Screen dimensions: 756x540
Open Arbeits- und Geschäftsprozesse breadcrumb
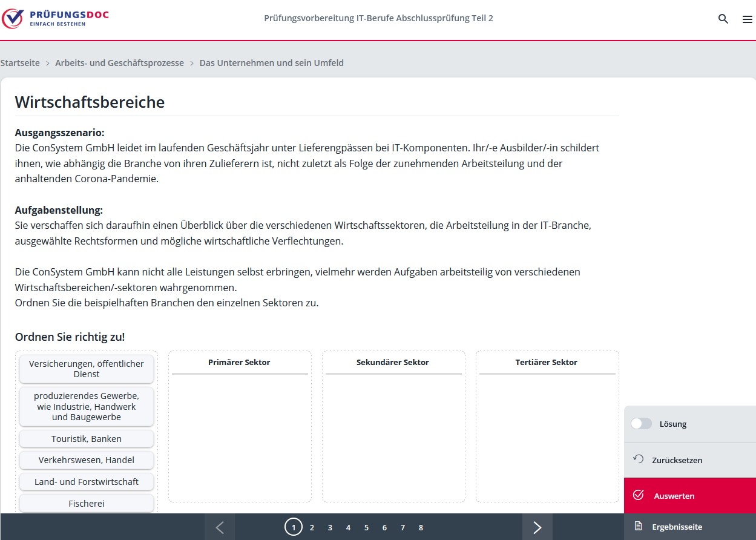click(119, 63)
